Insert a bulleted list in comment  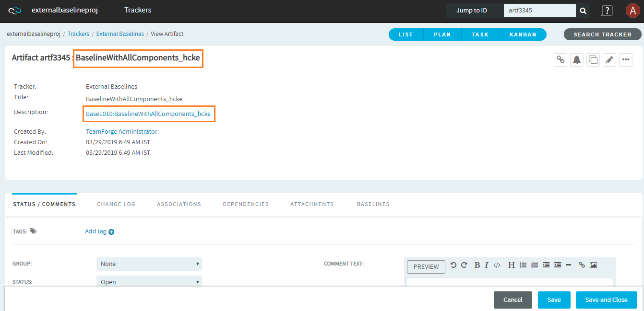point(523,265)
